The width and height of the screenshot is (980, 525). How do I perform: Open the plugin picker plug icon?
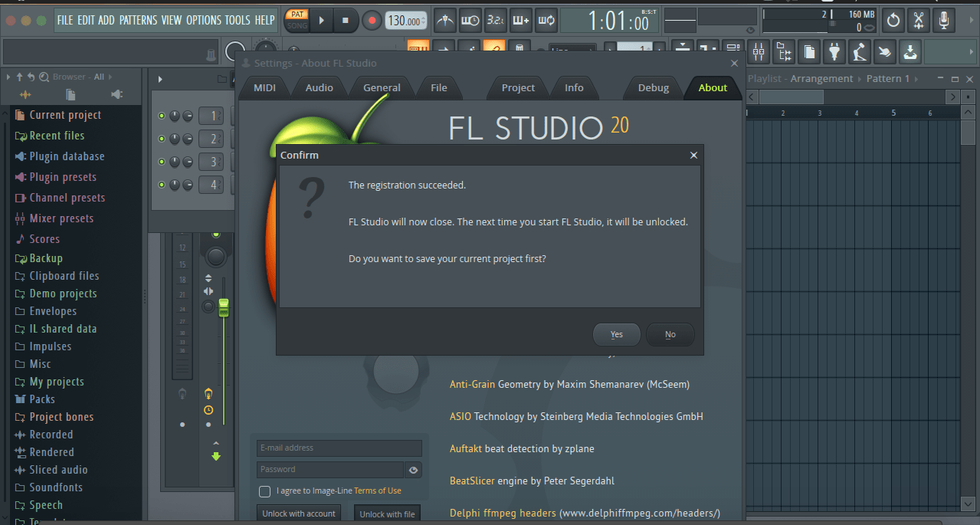(x=834, y=52)
